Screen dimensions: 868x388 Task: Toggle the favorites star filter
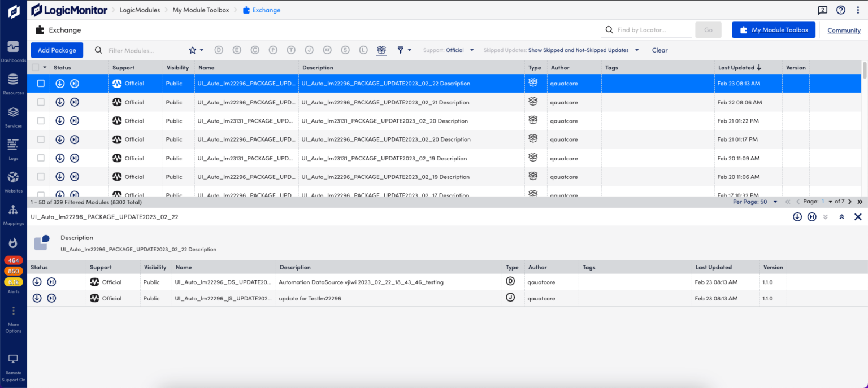coord(191,50)
